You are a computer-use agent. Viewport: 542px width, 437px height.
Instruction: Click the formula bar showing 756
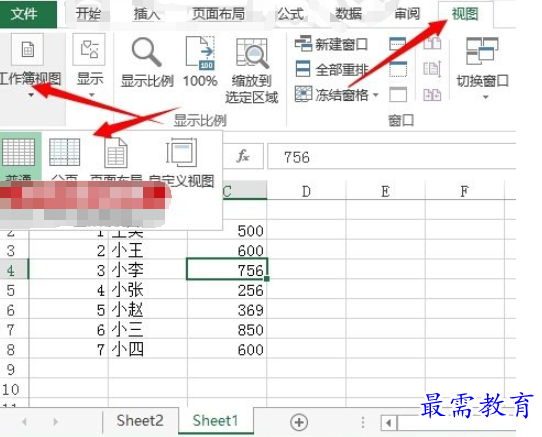pos(391,156)
